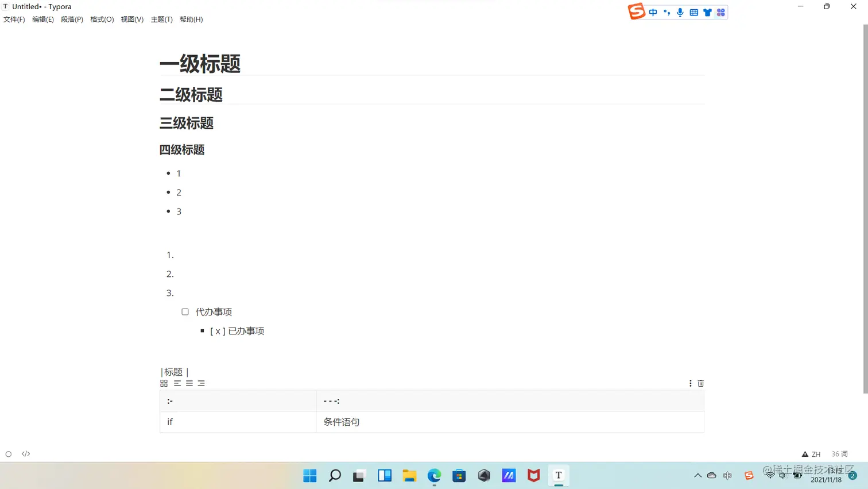The height and width of the screenshot is (489, 868).
Task: Open the 格式(O) menu
Action: 102,20
